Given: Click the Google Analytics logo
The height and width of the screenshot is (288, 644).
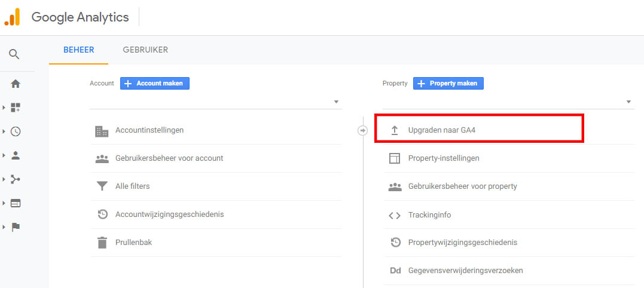Looking at the screenshot, I should coord(12,17).
